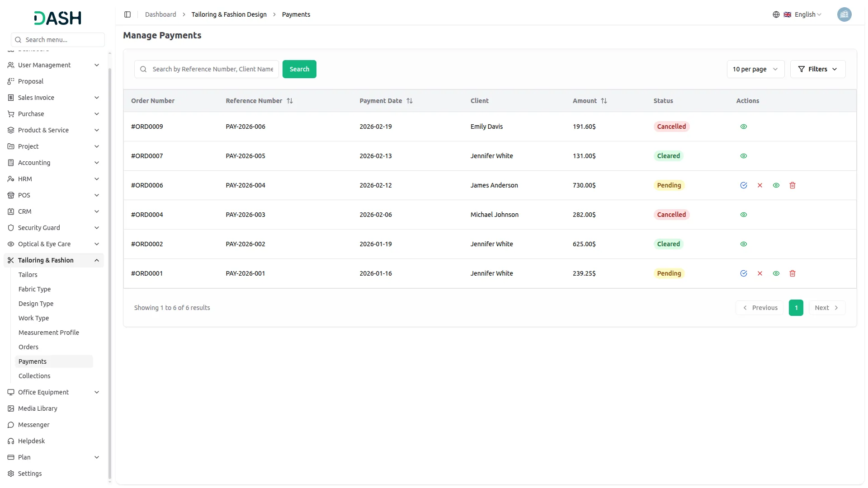Sort by Amount arrows icon
Screen dimensions: 868x488
tap(604, 101)
